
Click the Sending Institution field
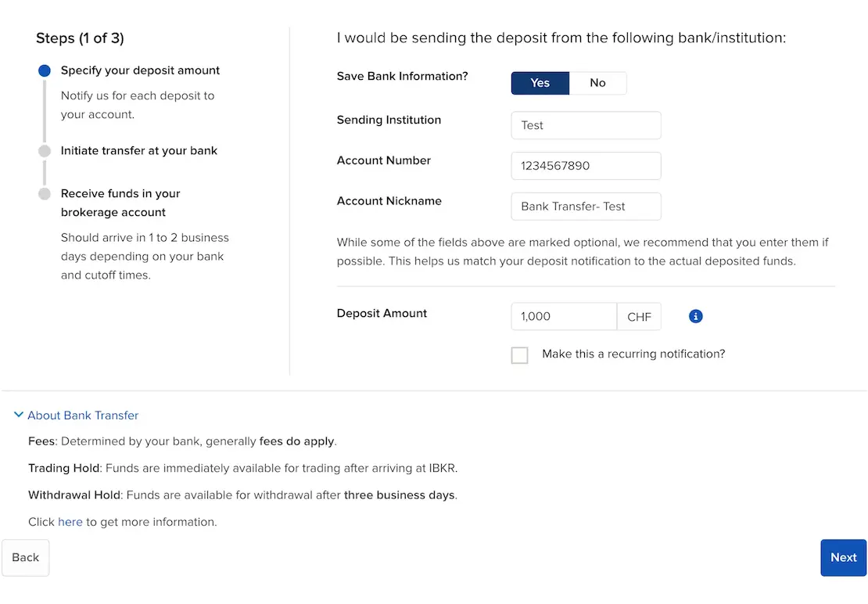click(586, 125)
